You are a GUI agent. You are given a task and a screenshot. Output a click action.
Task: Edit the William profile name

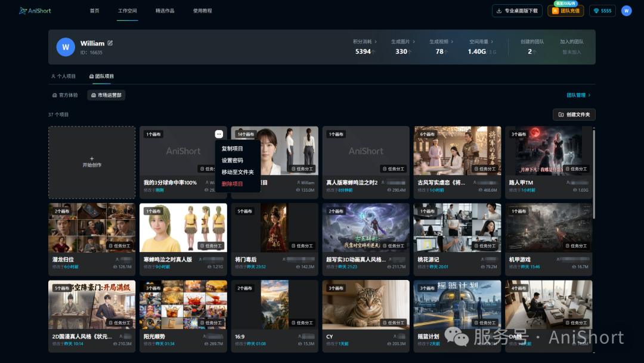tap(110, 43)
